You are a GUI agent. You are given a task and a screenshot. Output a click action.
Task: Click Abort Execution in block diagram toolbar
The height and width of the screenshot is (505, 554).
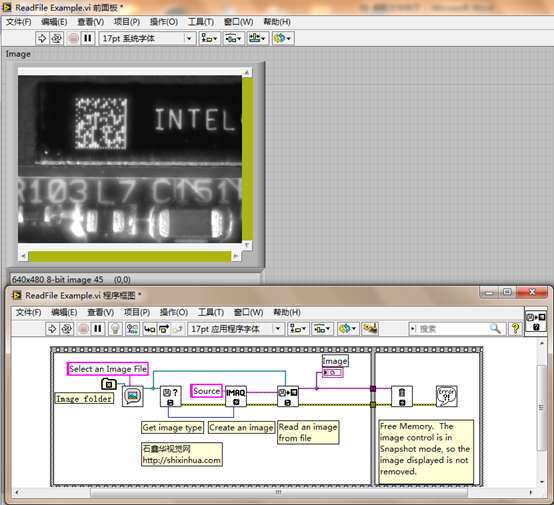83,329
